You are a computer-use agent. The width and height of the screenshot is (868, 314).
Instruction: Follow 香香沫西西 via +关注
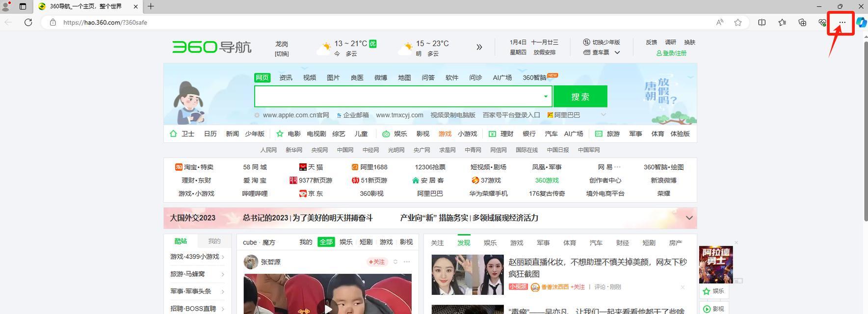(x=578, y=287)
